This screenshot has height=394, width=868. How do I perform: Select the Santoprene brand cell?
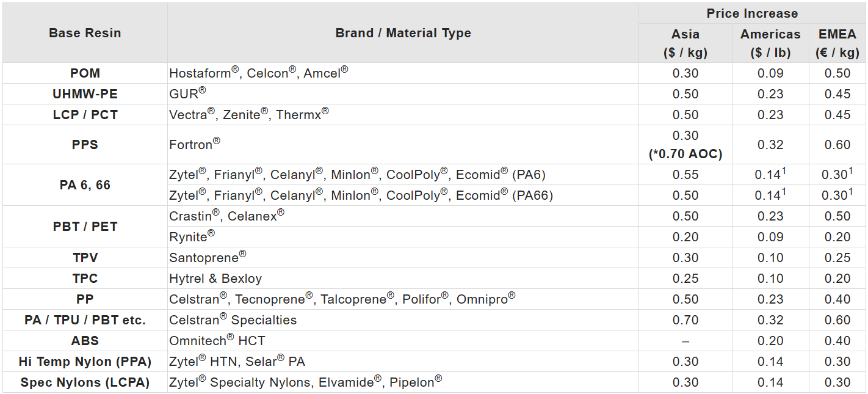coord(208,258)
